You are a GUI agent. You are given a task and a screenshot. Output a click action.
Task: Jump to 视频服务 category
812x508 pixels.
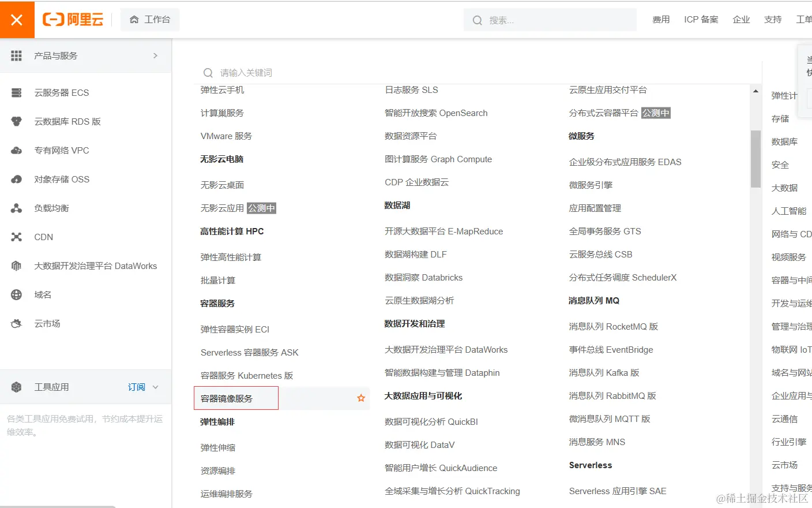(x=789, y=257)
